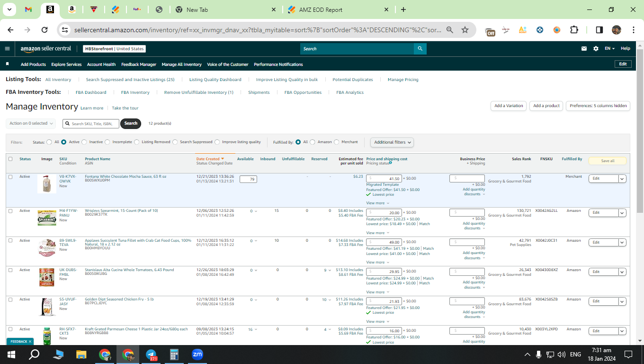Filter Fulfilled By Amazon

tap(313, 142)
